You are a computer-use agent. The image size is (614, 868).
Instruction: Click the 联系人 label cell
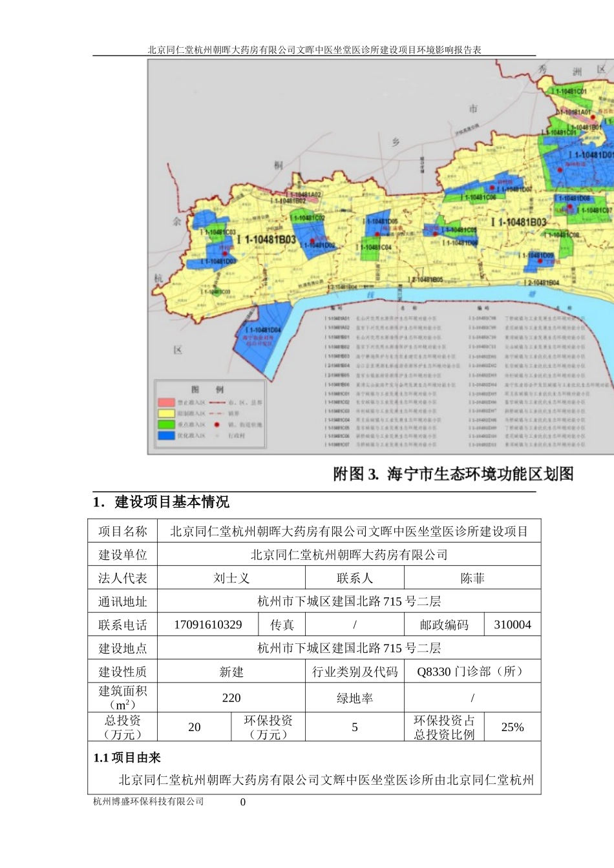click(355, 578)
